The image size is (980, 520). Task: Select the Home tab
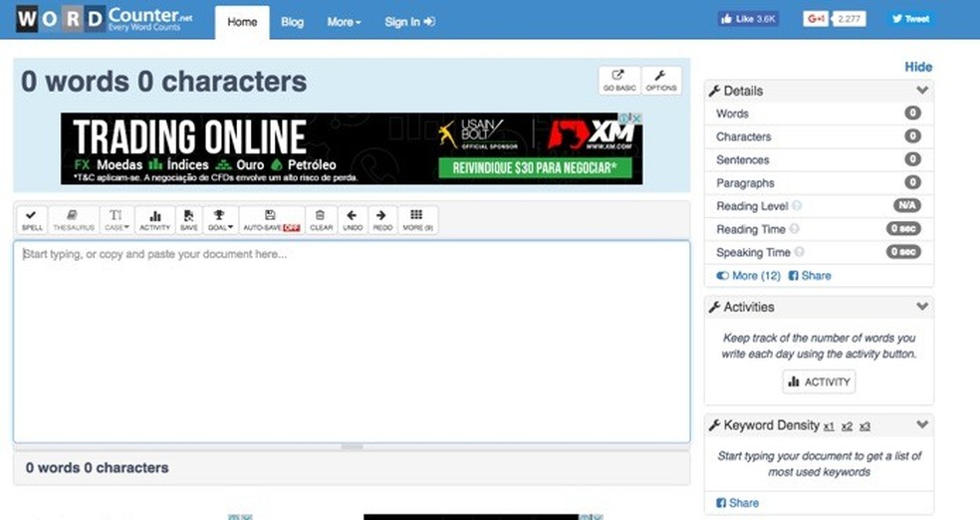pos(242,23)
